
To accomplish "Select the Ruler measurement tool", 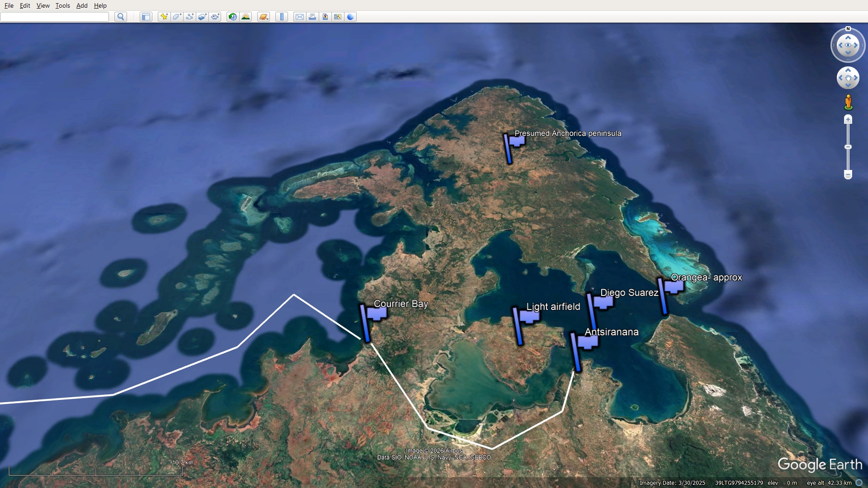I will [x=282, y=17].
